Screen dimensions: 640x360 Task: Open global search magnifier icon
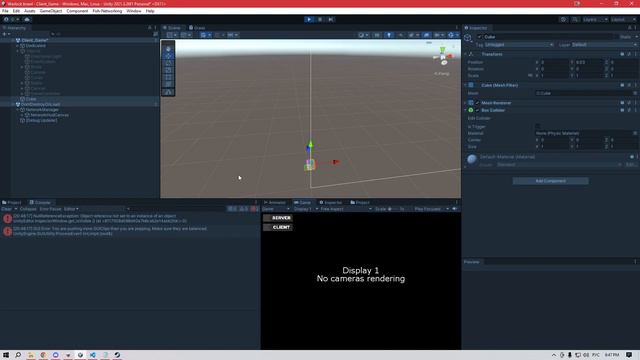coord(575,20)
